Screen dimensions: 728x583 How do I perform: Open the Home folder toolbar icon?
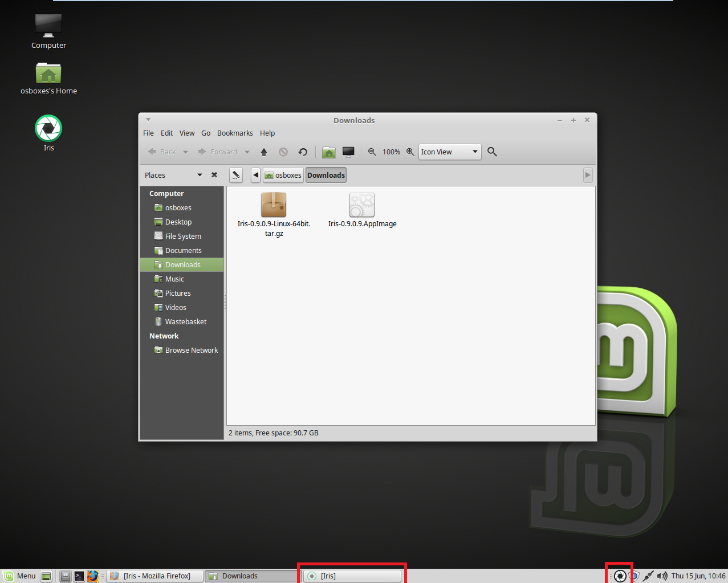pyautogui.click(x=328, y=152)
